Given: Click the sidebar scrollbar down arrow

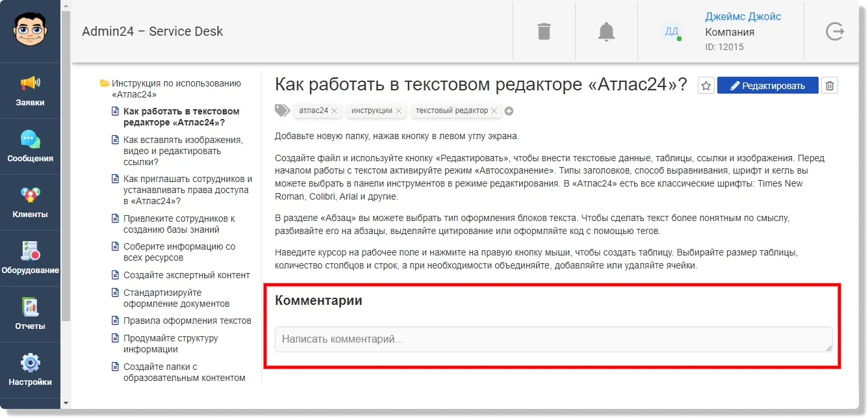Looking at the screenshot, I should (66, 403).
